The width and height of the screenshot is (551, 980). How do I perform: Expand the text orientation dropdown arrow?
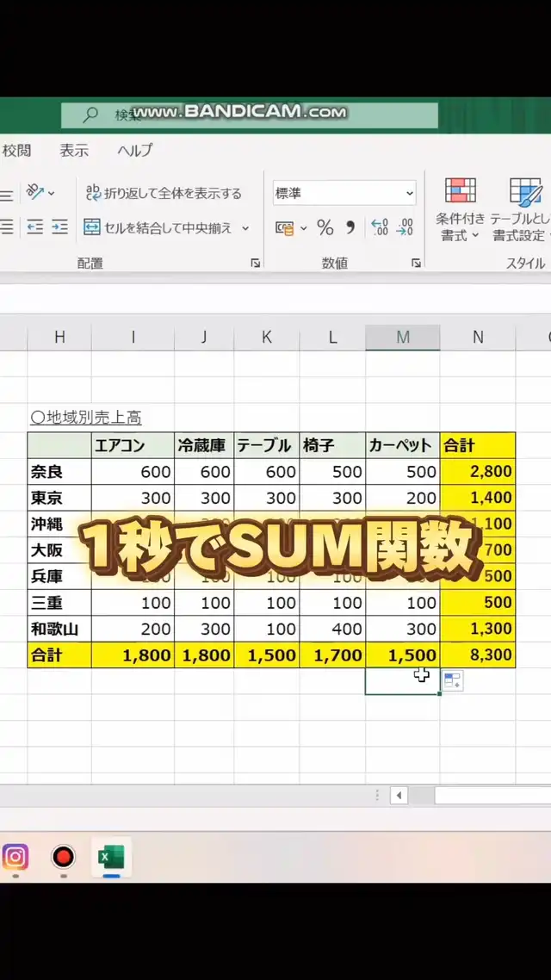pyautogui.click(x=52, y=193)
